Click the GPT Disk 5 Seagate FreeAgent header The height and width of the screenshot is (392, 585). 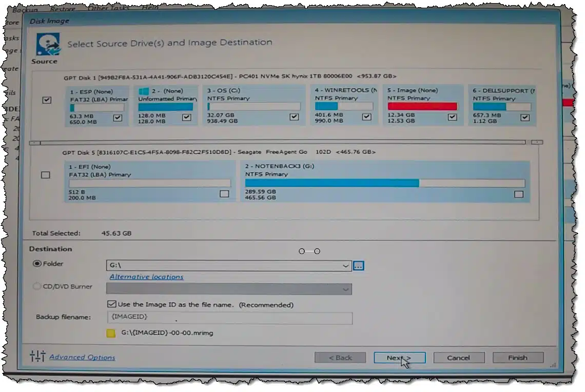[x=219, y=152]
